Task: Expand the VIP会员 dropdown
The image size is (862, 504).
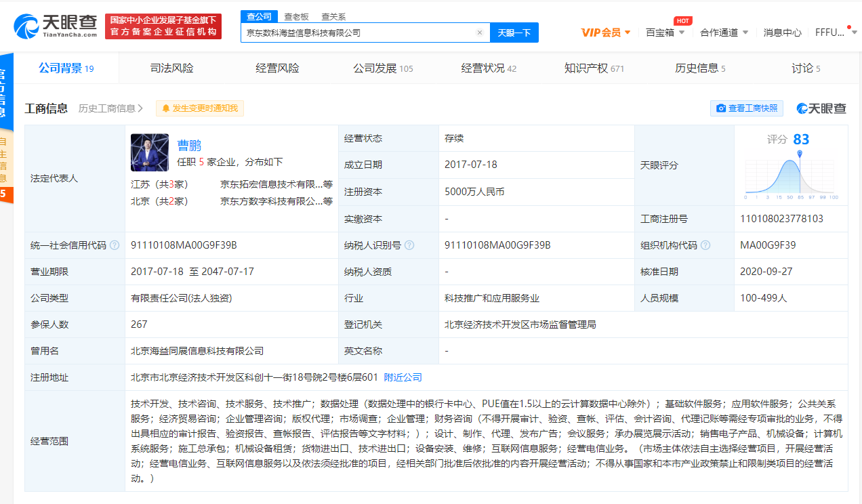Action: pyautogui.click(x=628, y=33)
